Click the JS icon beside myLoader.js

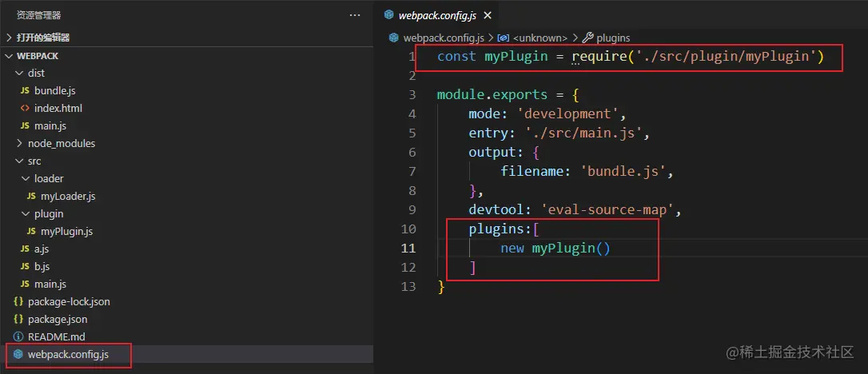31,197
